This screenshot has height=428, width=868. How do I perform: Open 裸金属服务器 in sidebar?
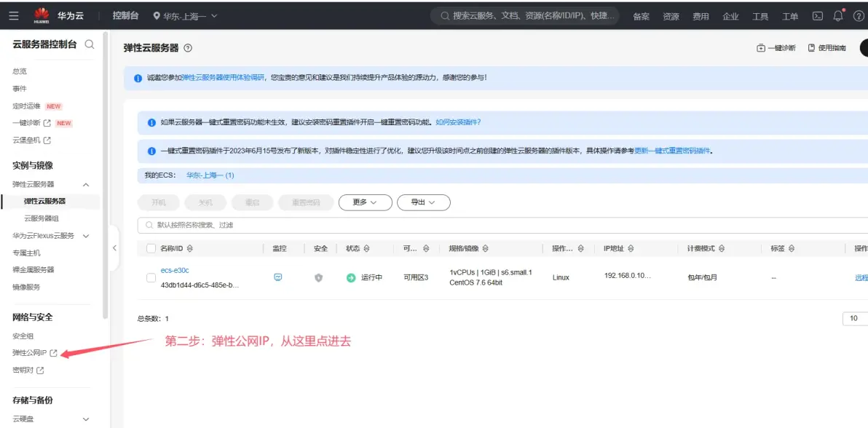pos(33,269)
